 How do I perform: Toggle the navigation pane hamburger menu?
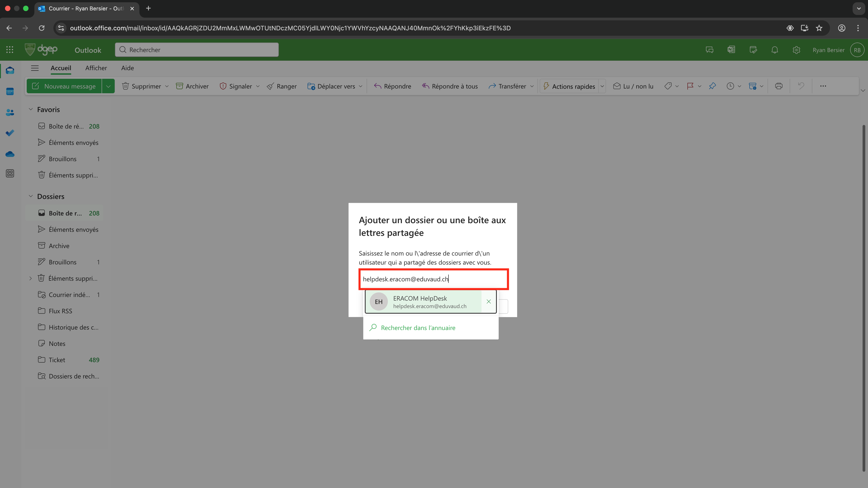point(35,68)
